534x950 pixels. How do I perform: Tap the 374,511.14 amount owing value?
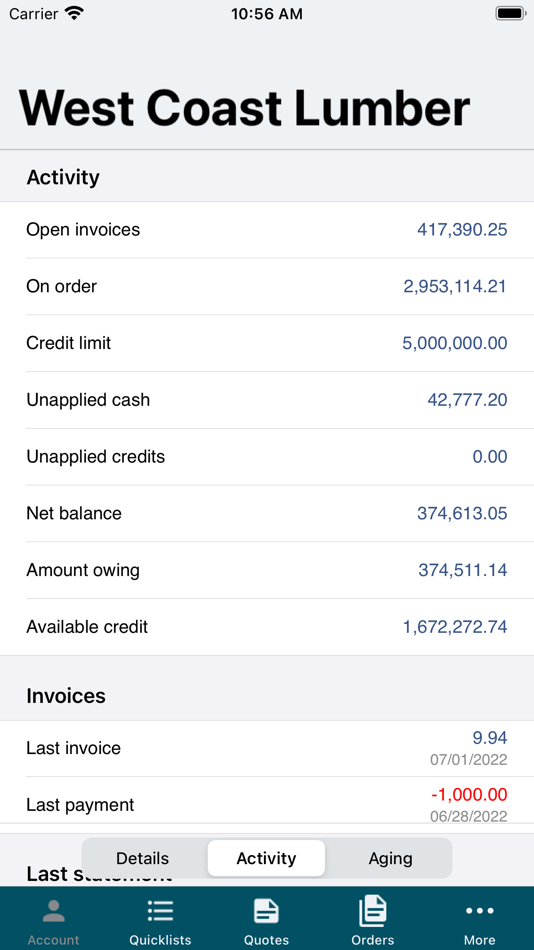click(462, 570)
